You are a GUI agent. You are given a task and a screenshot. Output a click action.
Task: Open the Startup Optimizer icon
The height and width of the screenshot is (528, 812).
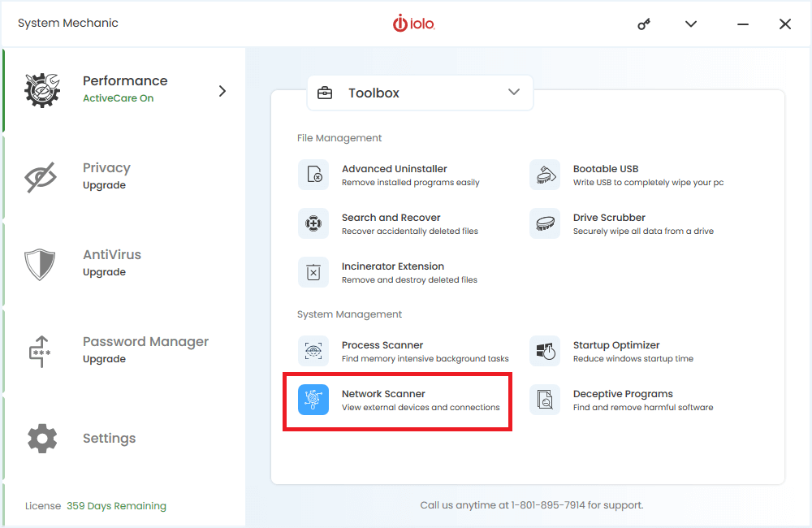(545, 351)
